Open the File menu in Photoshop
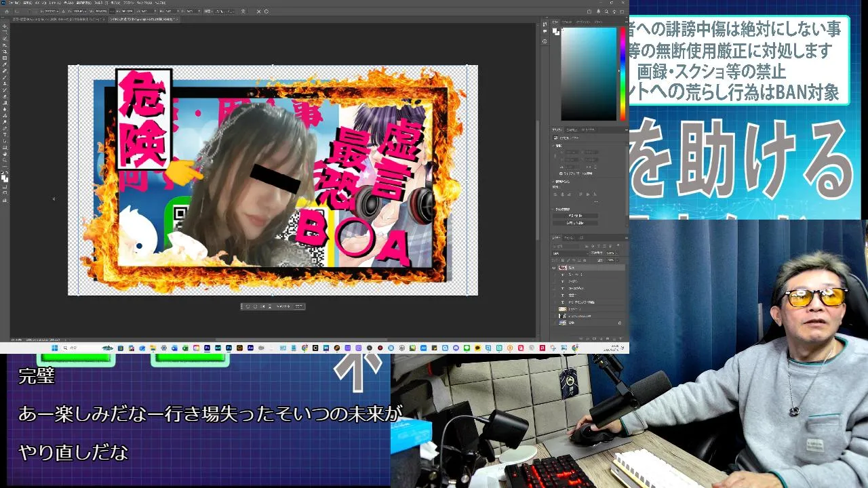This screenshot has height=488, width=868. coord(15,3)
